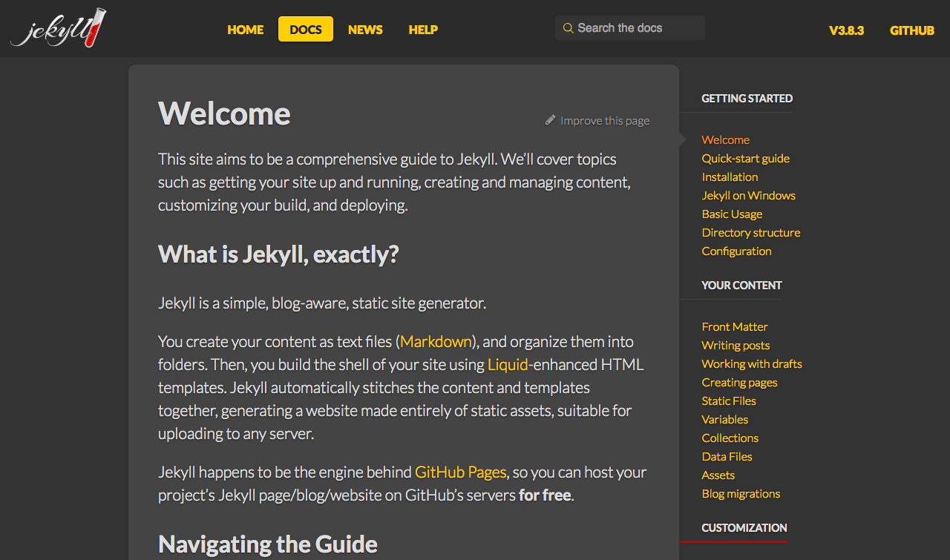The image size is (950, 560).
Task: Click the GETTING STARTED sidebar heading
Action: (x=747, y=98)
